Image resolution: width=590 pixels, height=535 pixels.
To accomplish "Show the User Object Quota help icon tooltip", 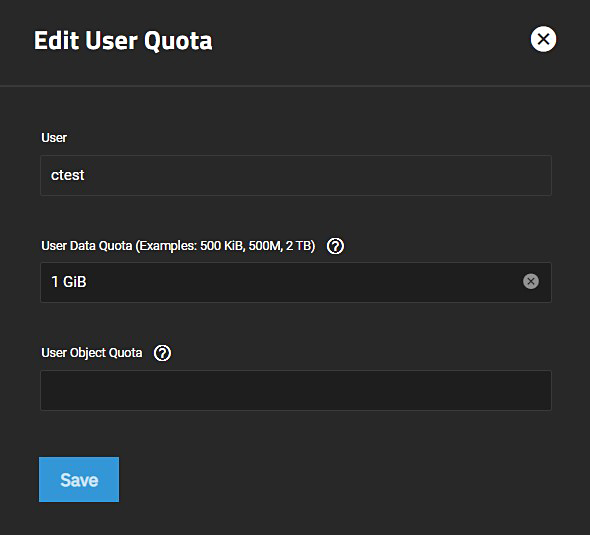I will tap(162, 353).
